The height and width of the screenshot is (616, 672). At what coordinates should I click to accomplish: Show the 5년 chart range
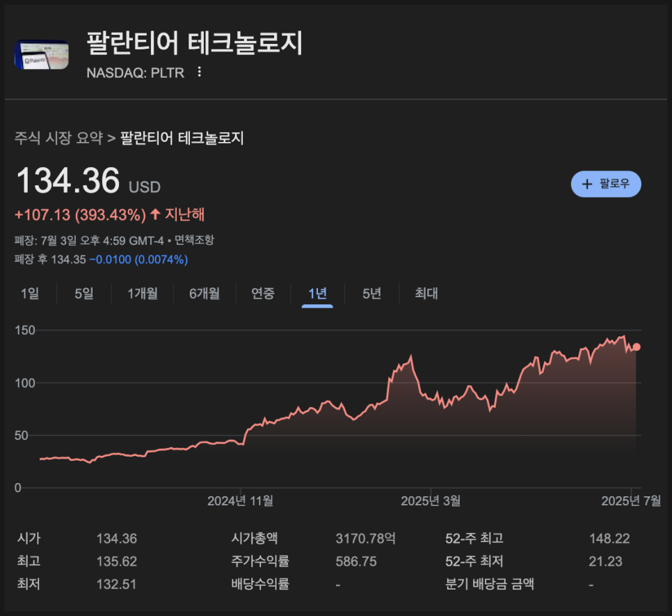371,294
